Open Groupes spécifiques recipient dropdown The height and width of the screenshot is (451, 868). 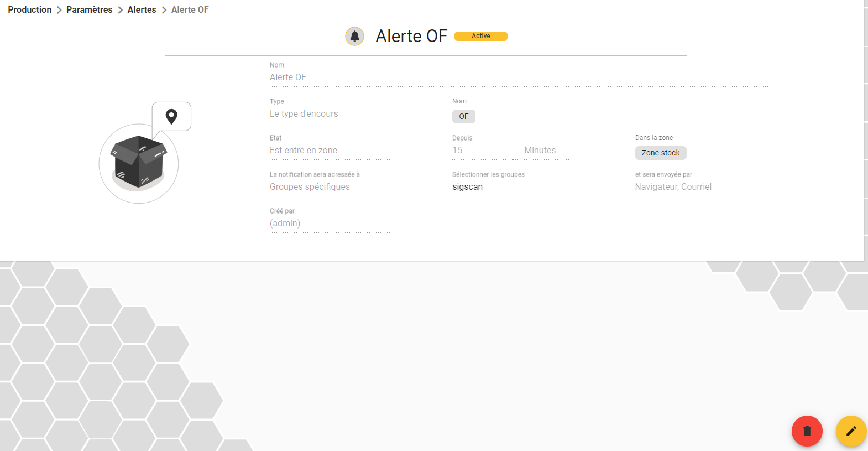(330, 187)
